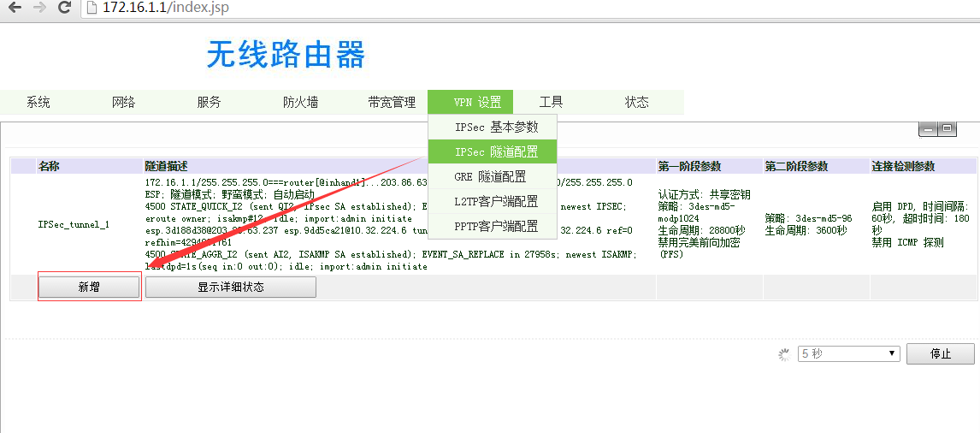This screenshot has height=433, width=980.
Task: Click the 新增 button
Action: [x=89, y=287]
